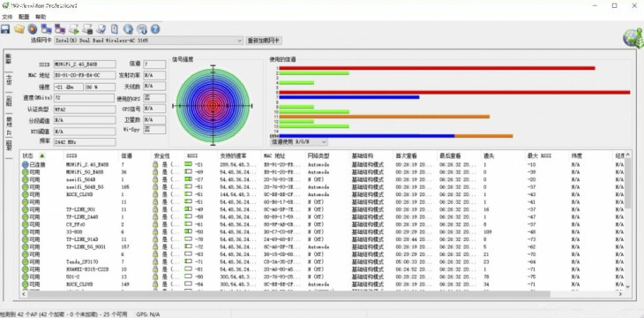Click the purple networked computers toolbar icon
Screen dimensions: 644x318
tap(60, 29)
